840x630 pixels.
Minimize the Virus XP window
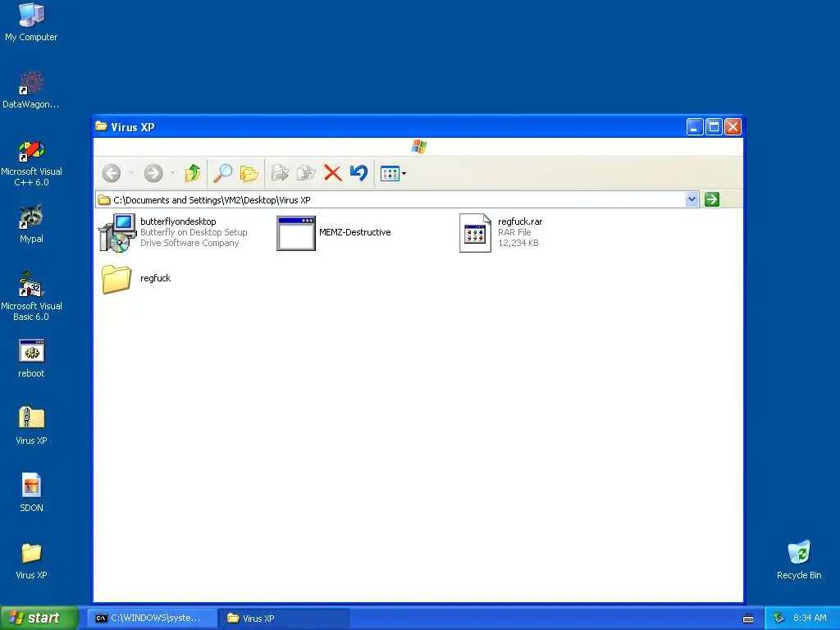695,127
